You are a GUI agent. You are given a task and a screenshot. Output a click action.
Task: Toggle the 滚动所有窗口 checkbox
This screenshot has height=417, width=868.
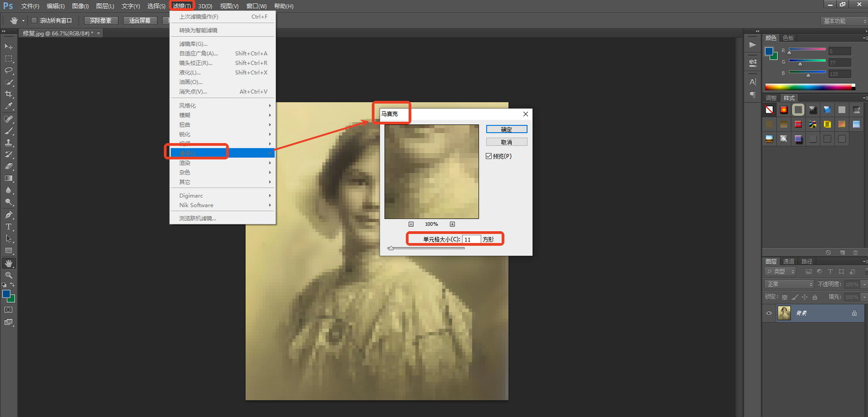(34, 21)
